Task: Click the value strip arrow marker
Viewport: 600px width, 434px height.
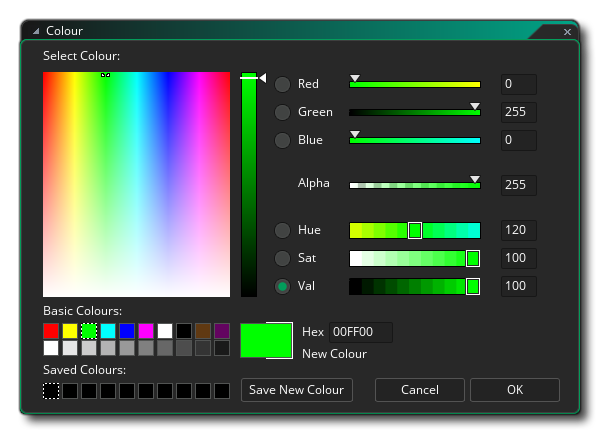Action: click(263, 78)
